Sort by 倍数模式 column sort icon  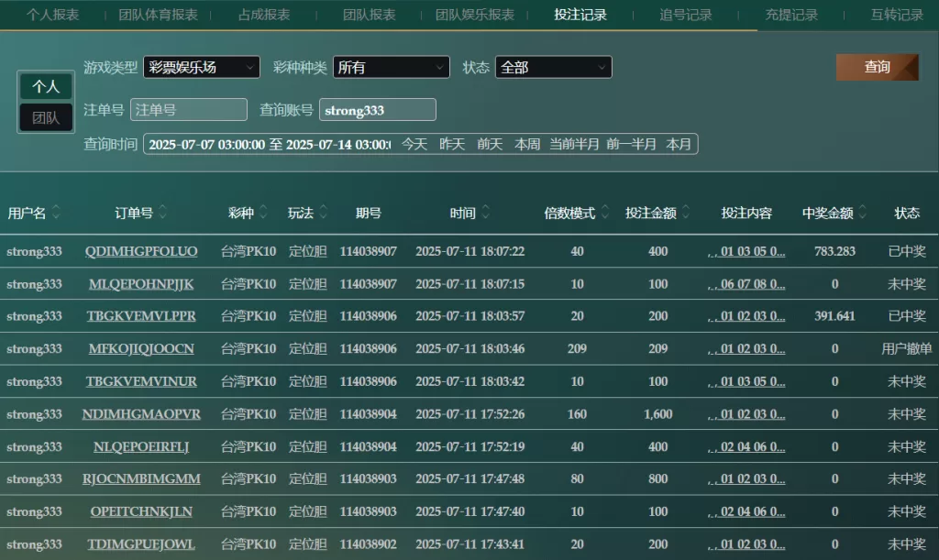pyautogui.click(x=605, y=213)
